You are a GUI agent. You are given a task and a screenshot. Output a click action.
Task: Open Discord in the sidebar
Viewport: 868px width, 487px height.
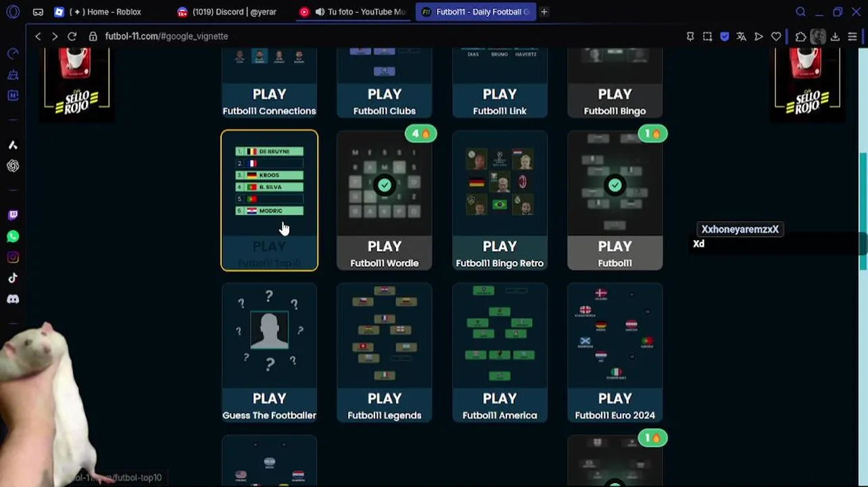click(x=13, y=299)
